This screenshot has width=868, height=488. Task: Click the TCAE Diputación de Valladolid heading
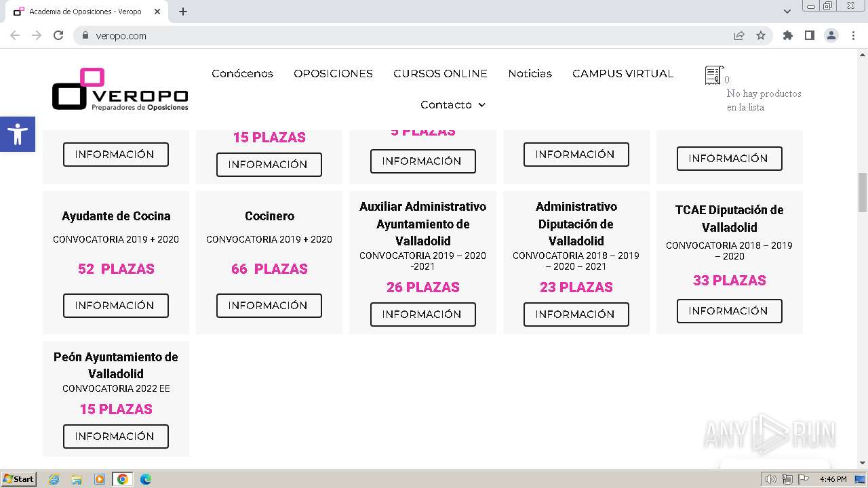coord(730,218)
